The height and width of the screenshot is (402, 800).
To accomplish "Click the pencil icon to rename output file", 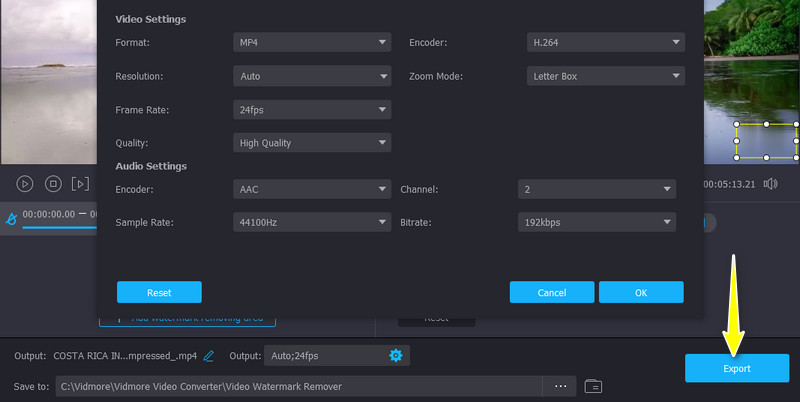I will pyautogui.click(x=209, y=355).
